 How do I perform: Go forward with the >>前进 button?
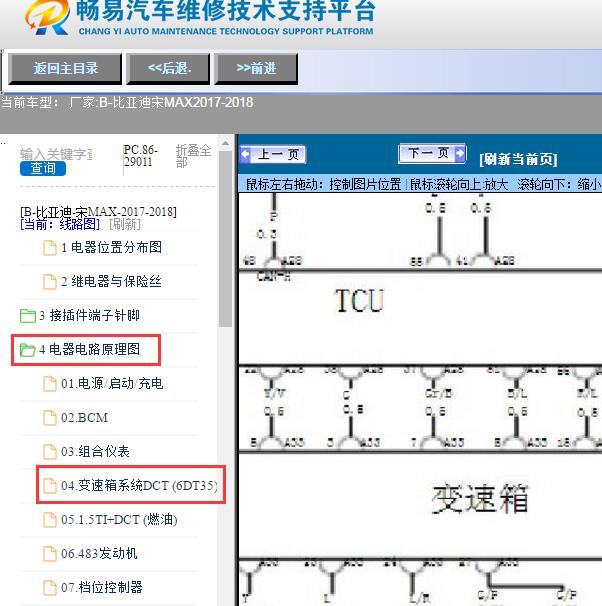256,69
